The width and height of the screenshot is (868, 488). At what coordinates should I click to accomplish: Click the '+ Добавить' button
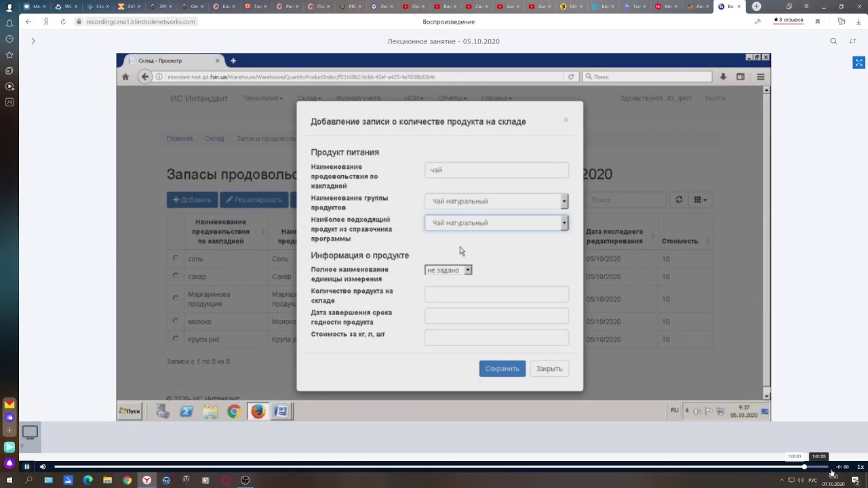pos(193,200)
